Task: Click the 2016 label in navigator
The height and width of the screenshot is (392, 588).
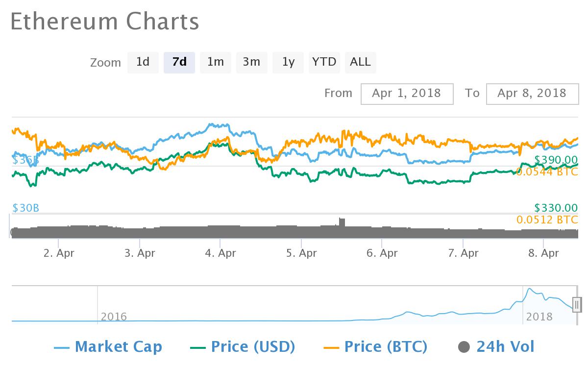Action: pyautogui.click(x=114, y=317)
